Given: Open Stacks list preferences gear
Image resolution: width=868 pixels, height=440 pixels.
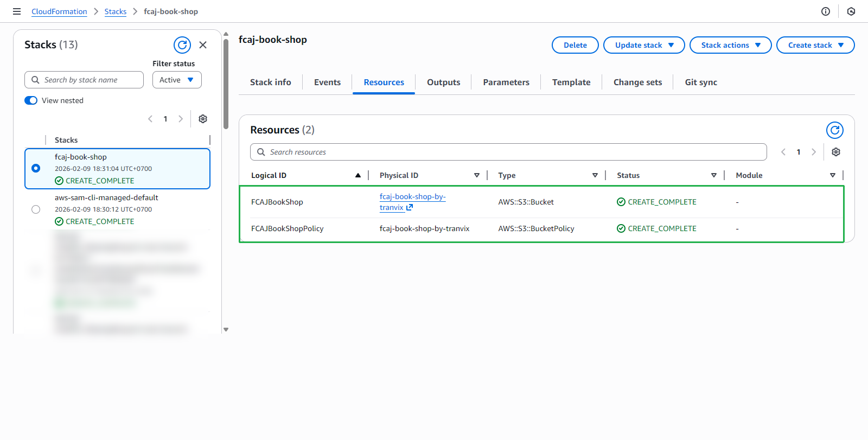Looking at the screenshot, I should (203, 119).
